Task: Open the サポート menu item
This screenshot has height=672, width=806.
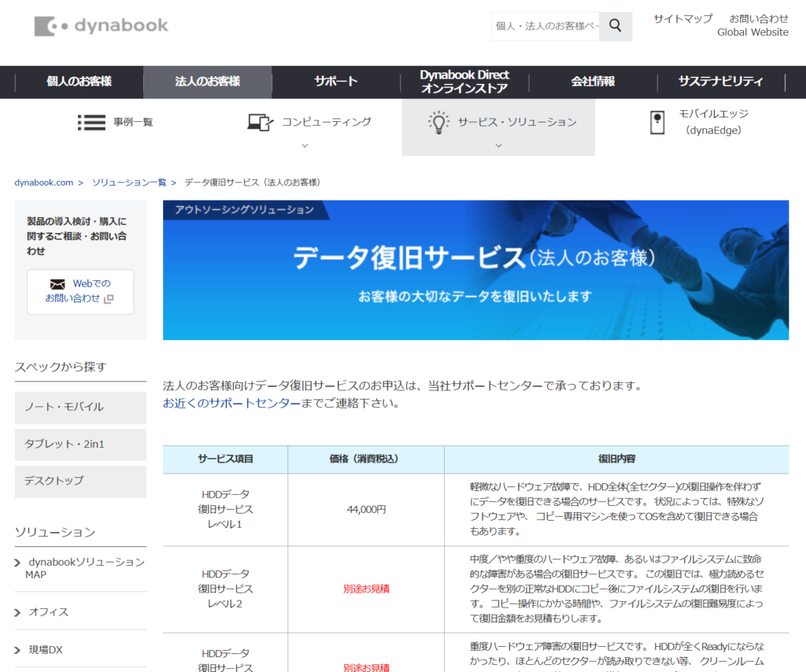Action: pyautogui.click(x=336, y=82)
